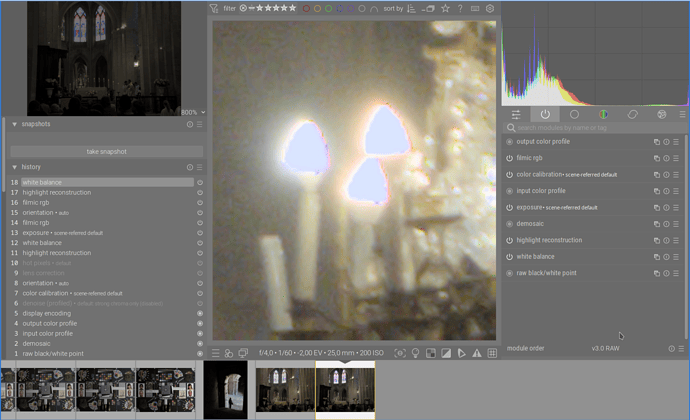This screenshot has height=420, width=690.
Task: Toggle ISO 12646 color assessment bulb
Action: point(415,353)
